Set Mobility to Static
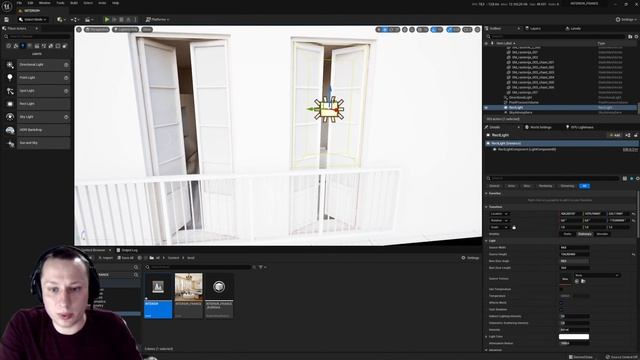 [567, 234]
